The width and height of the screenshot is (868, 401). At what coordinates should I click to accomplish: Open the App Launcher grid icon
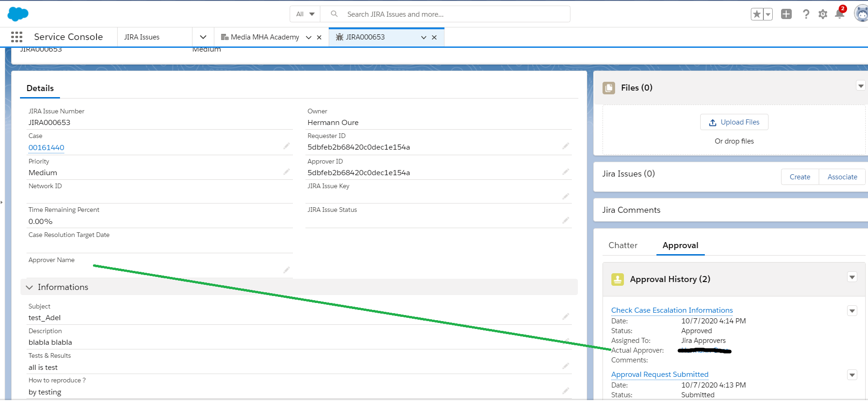(17, 37)
